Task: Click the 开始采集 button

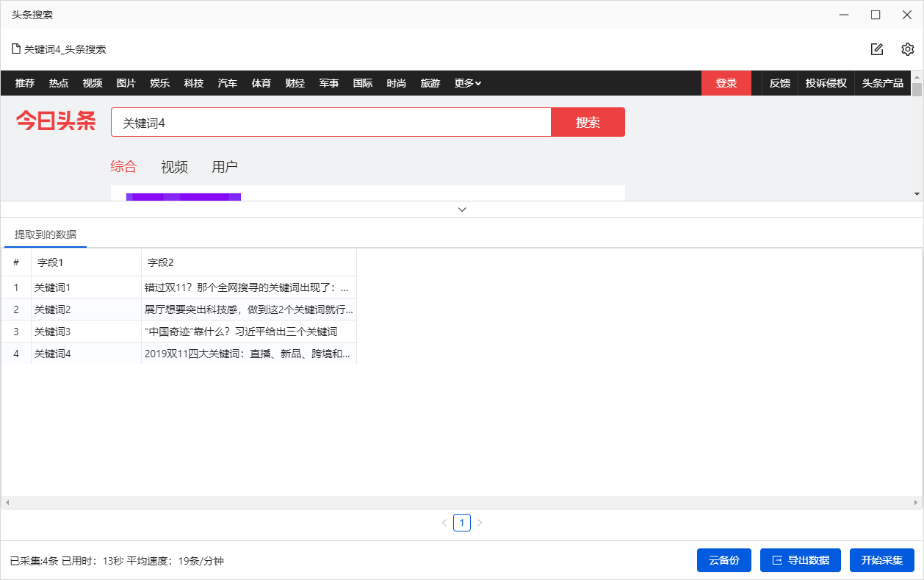Action: tap(882, 560)
